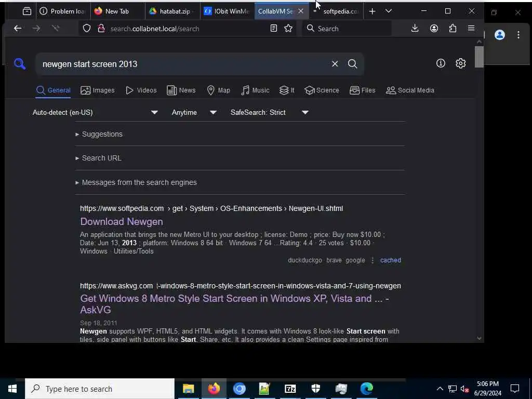Switch to the Social Media category
Viewport: 532px width, 399px height.
pos(410,90)
